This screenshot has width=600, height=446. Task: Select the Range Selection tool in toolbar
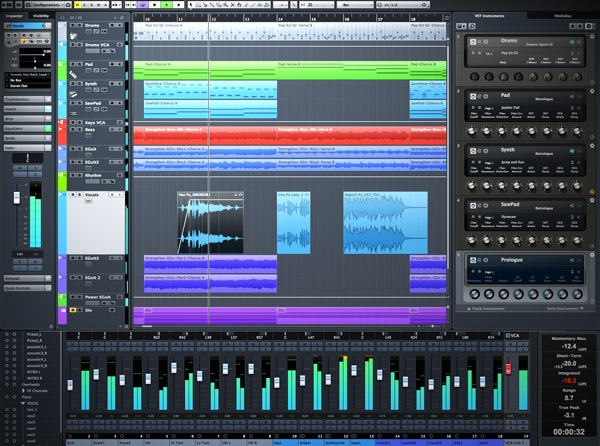[x=198, y=5]
